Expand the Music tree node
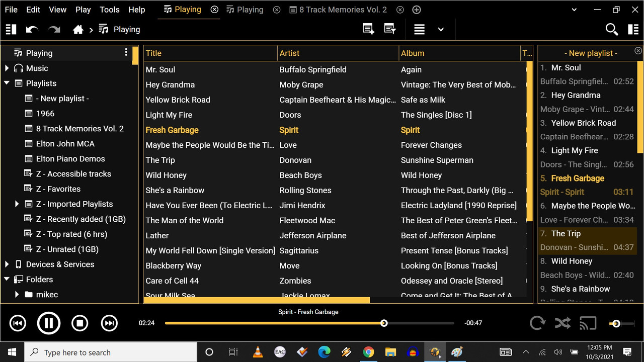The height and width of the screenshot is (362, 644). pyautogui.click(x=7, y=68)
